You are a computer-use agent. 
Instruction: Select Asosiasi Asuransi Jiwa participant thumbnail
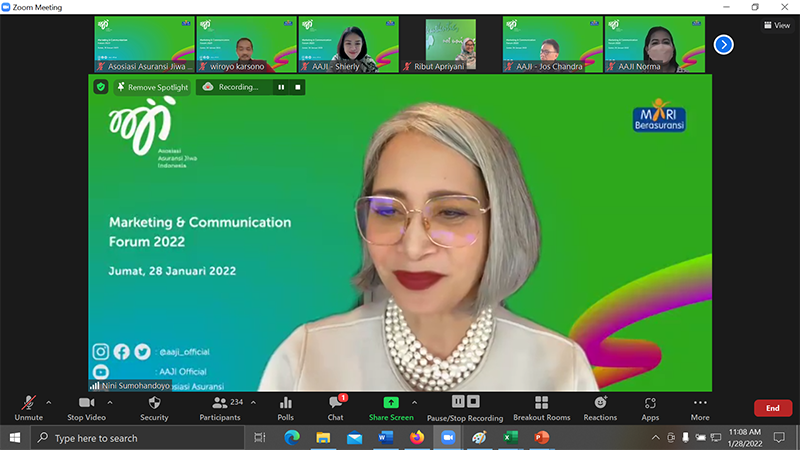(144, 44)
